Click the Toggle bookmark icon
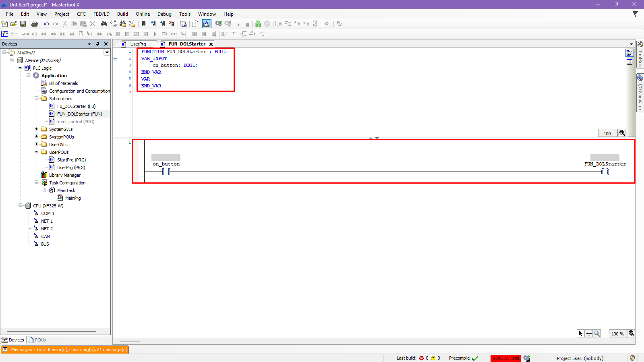This screenshot has height=362, width=644. (144, 24)
